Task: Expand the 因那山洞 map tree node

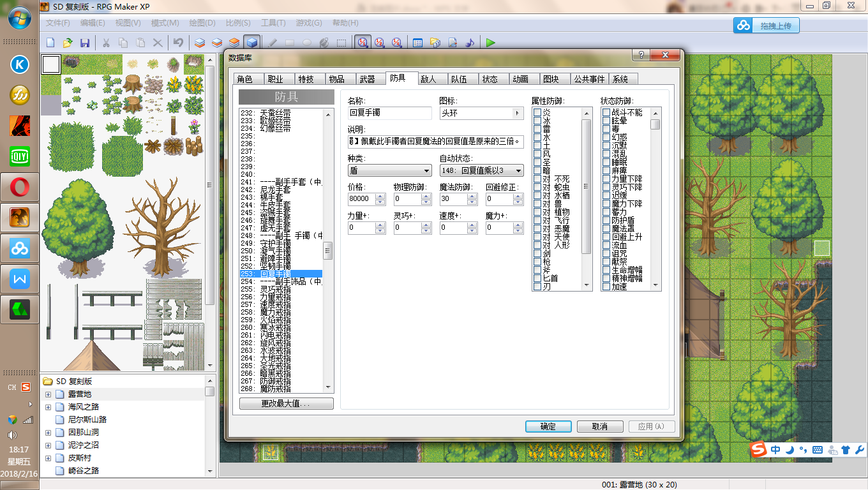Action: click(x=48, y=433)
